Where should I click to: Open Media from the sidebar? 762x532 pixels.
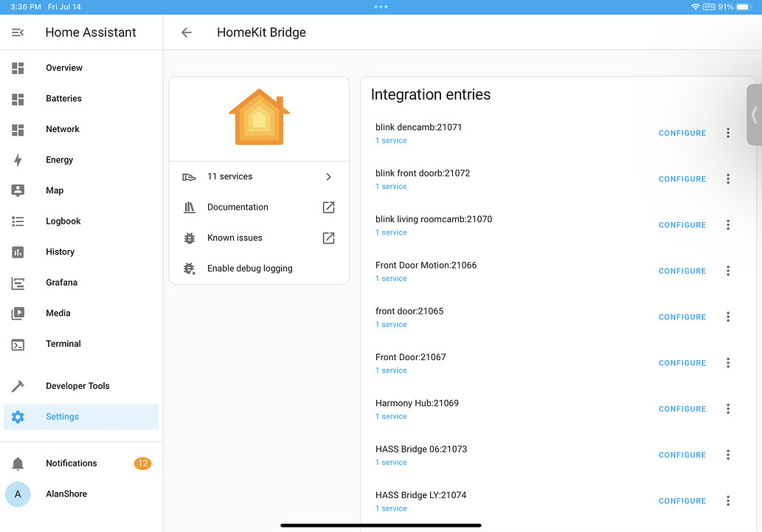(x=58, y=313)
